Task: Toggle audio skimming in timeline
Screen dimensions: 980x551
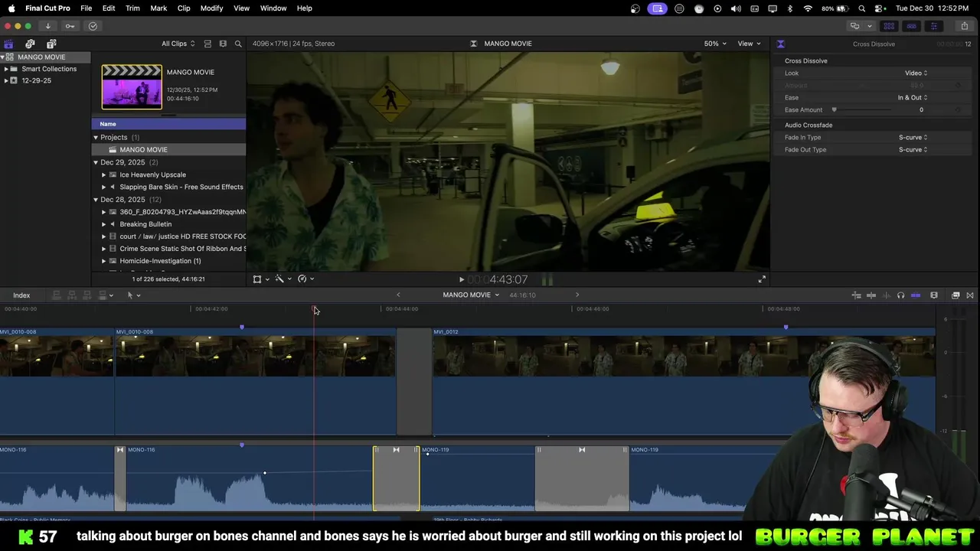Action: pos(887,295)
